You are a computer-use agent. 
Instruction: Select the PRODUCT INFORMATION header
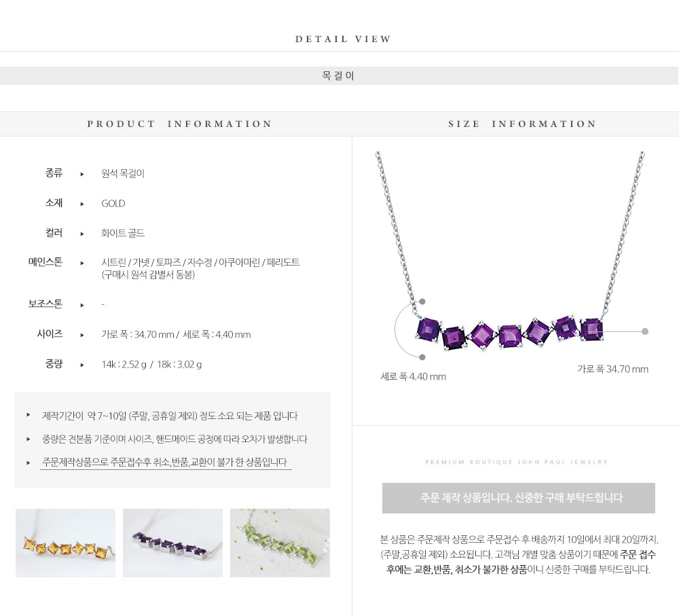point(179,124)
